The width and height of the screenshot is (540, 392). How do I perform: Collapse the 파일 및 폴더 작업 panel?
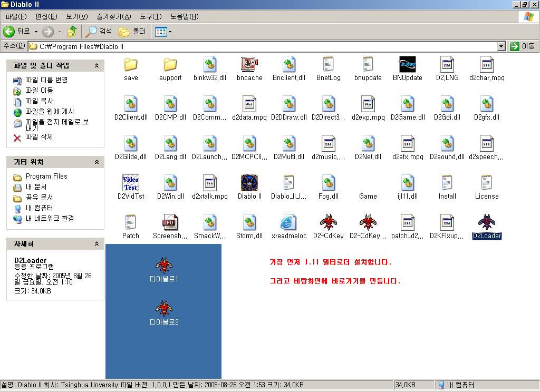pos(97,66)
